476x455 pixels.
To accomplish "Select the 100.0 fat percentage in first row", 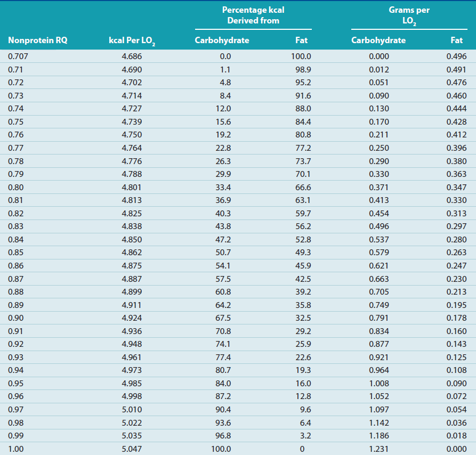I will [x=301, y=56].
